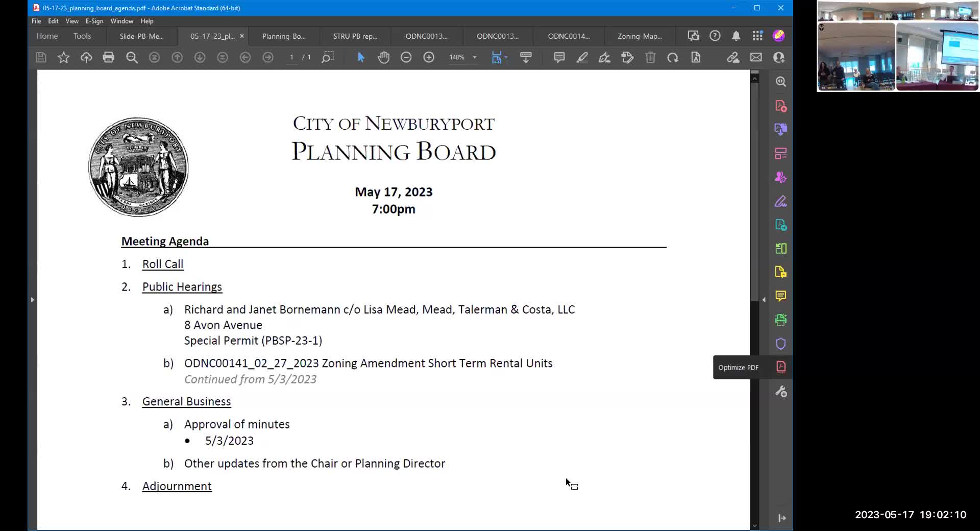Open Optimize PDF tool in sidebar

781,367
